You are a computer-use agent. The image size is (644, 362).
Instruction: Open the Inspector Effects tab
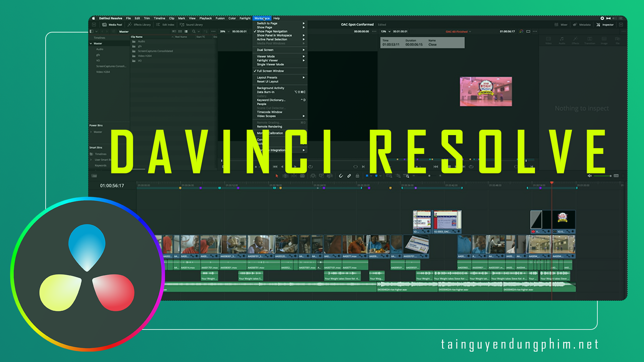[x=576, y=41]
